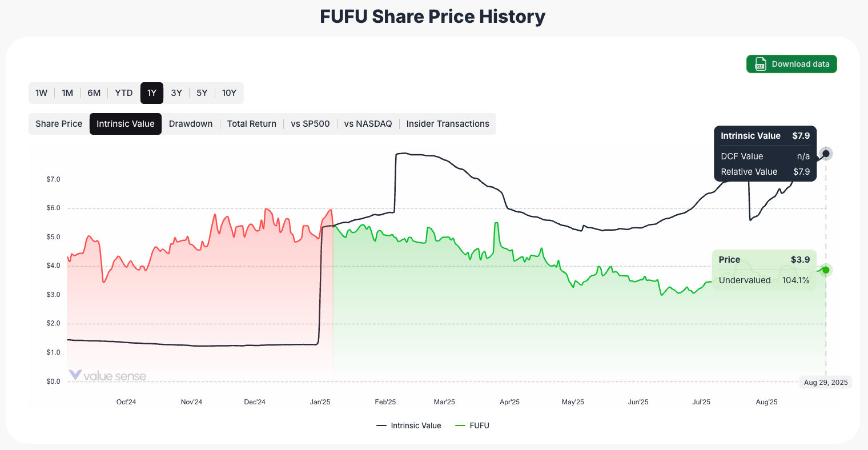
Task: Toggle the FUFU series in the legend
Action: (x=472, y=425)
